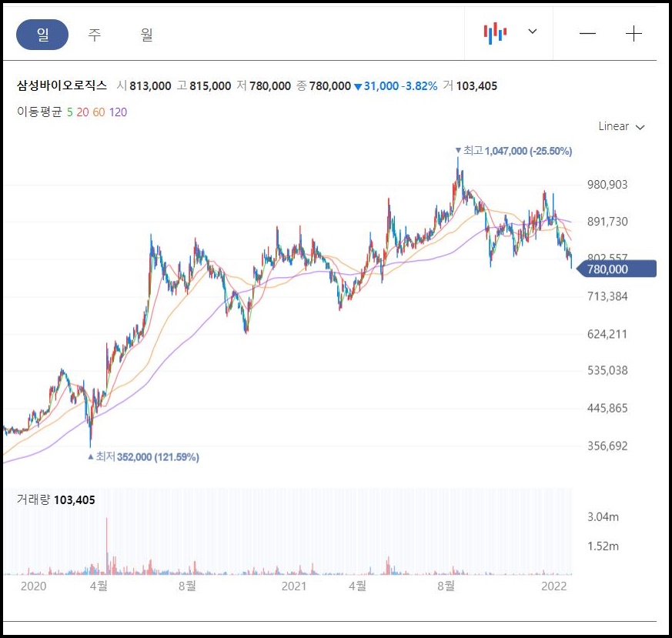The image size is (672, 638).
Task: Click the 713,384 price axis label
Action: [607, 296]
